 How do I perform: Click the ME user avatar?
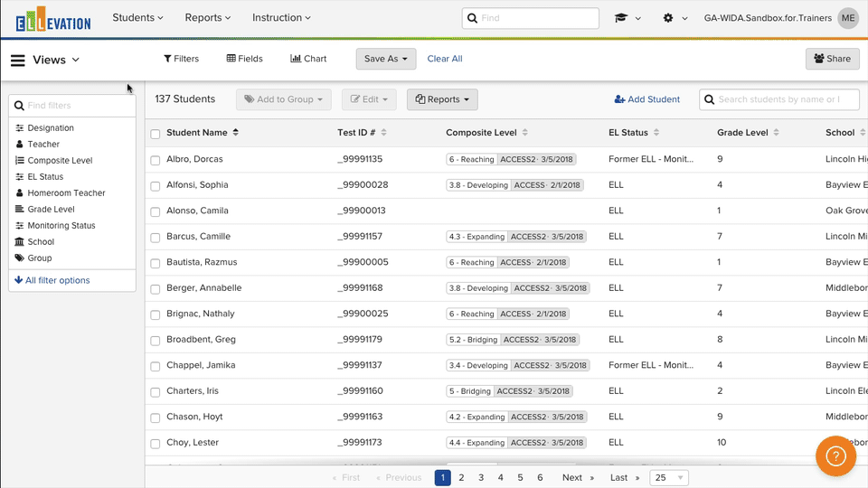[x=848, y=18]
